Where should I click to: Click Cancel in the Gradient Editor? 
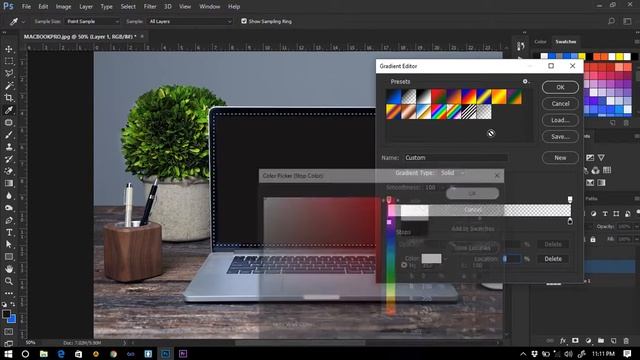tap(560, 104)
